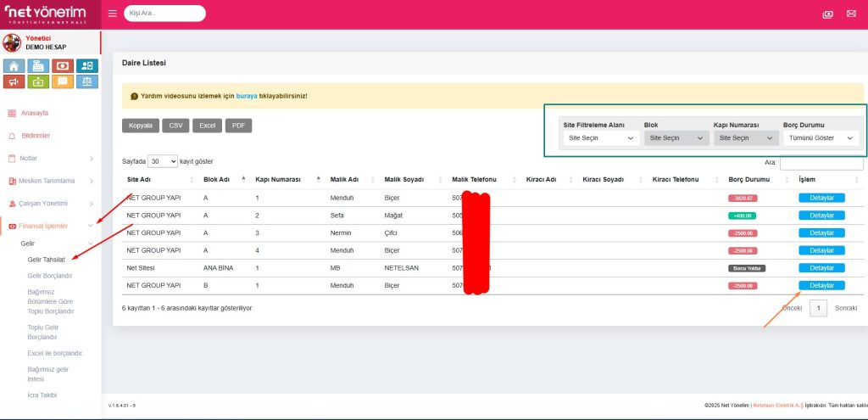
Task: Open the İcra Takibi menu item
Action: click(x=42, y=395)
